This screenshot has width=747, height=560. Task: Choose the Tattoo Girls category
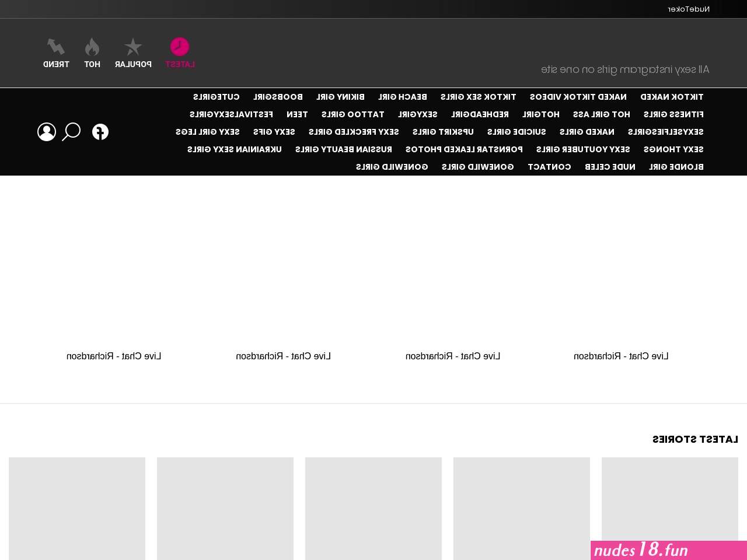(352, 114)
